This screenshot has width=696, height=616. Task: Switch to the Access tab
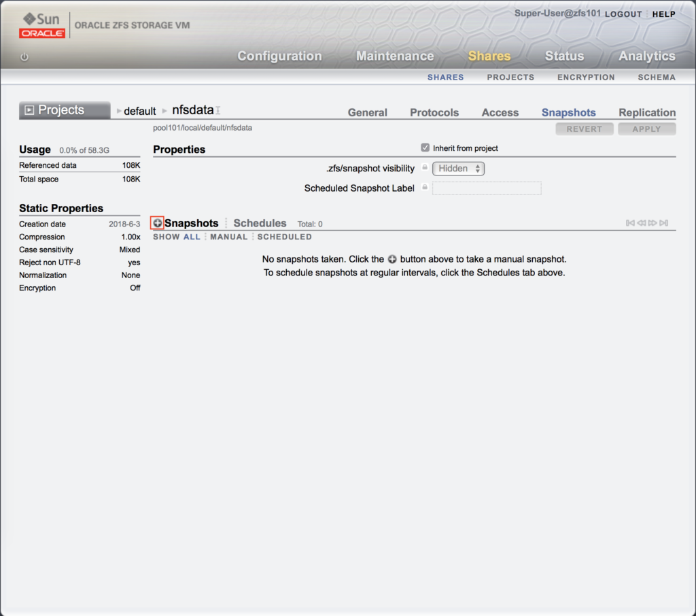[x=500, y=112]
